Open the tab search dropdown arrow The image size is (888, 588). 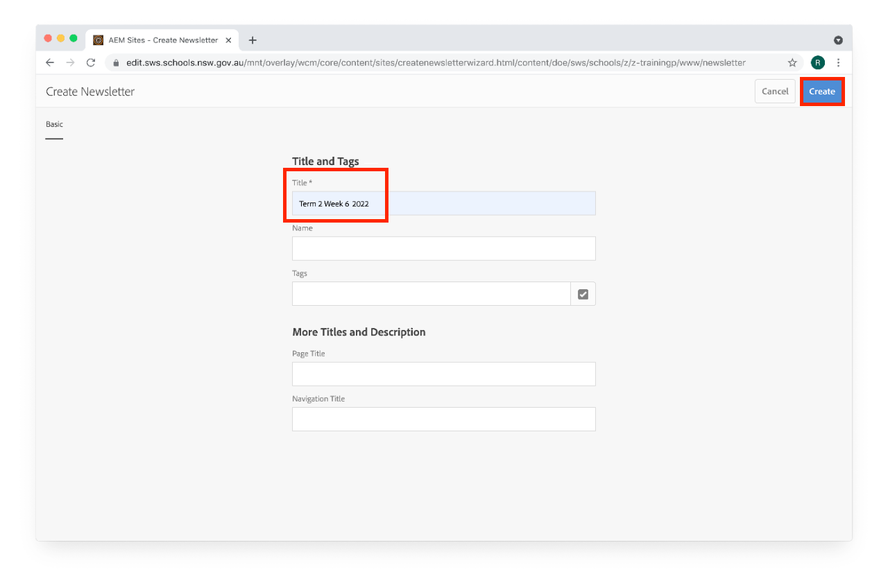838,40
